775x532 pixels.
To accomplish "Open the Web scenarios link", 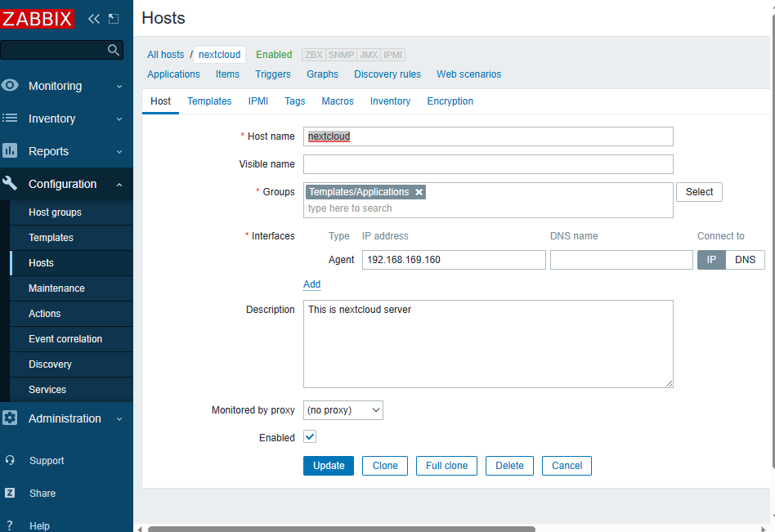I will coord(468,74).
